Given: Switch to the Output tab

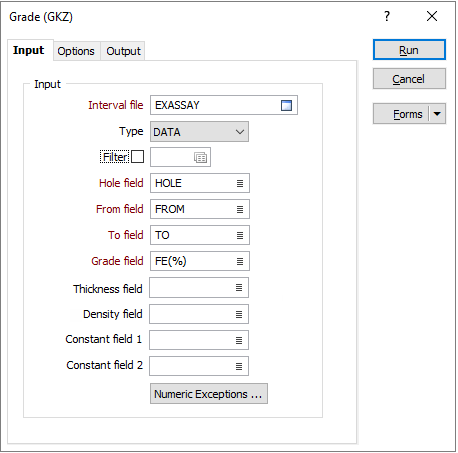Looking at the screenshot, I should click(x=123, y=51).
